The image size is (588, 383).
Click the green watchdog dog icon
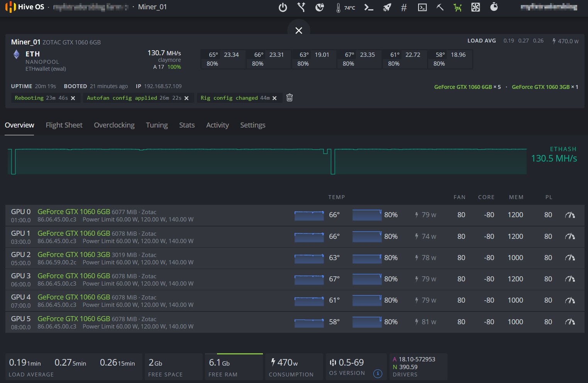coord(458,7)
